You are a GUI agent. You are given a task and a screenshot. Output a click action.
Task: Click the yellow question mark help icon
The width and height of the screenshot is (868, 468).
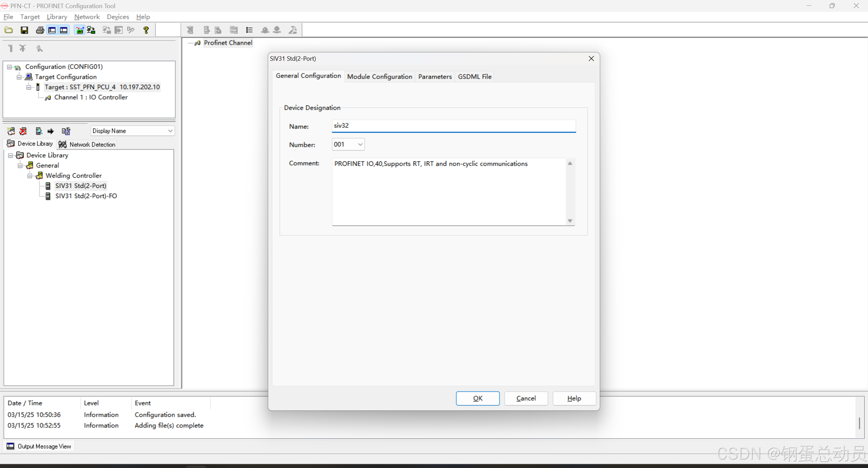click(146, 30)
